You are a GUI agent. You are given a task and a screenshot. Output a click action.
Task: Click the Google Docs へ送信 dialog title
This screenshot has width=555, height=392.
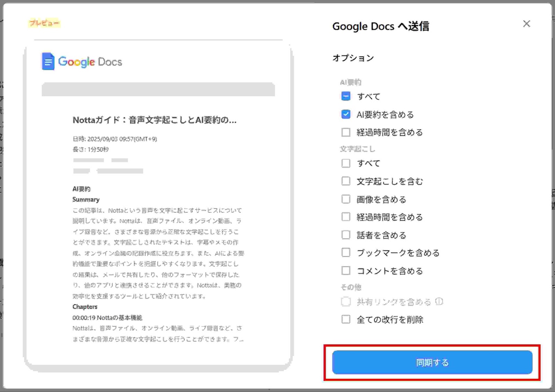point(381,26)
